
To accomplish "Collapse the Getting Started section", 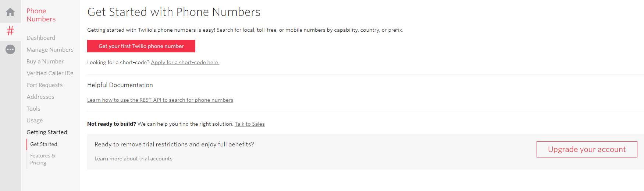I will 47,132.
